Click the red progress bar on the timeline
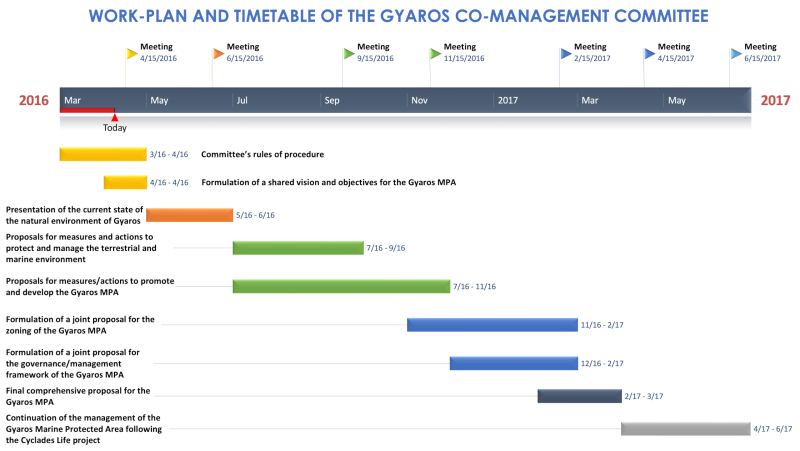The height and width of the screenshot is (451, 800). 87,110
